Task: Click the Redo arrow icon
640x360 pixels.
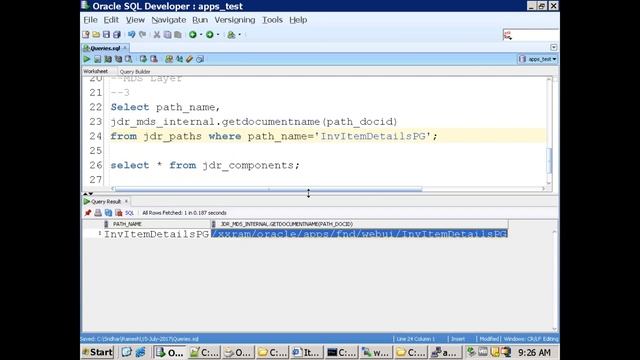Action: 142,35
